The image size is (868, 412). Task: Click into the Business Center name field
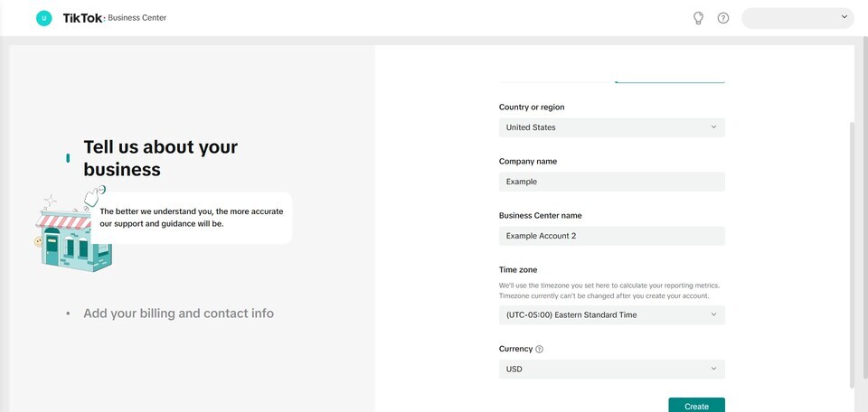[611, 236]
